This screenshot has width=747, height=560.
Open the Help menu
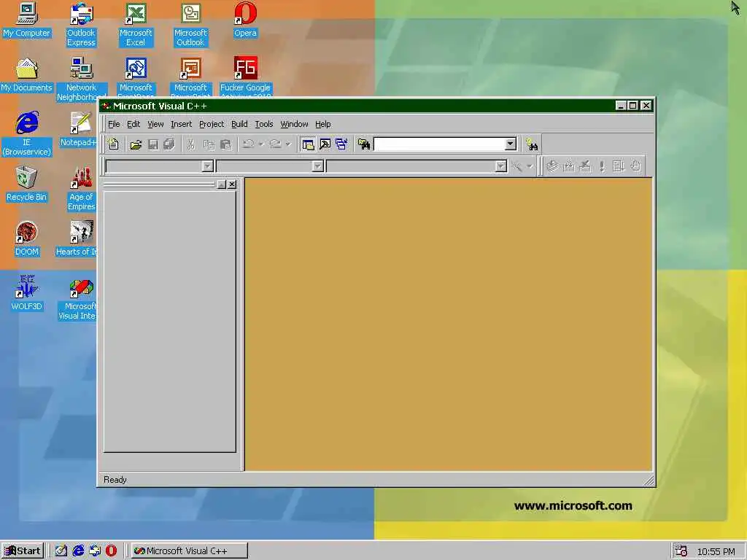(322, 124)
